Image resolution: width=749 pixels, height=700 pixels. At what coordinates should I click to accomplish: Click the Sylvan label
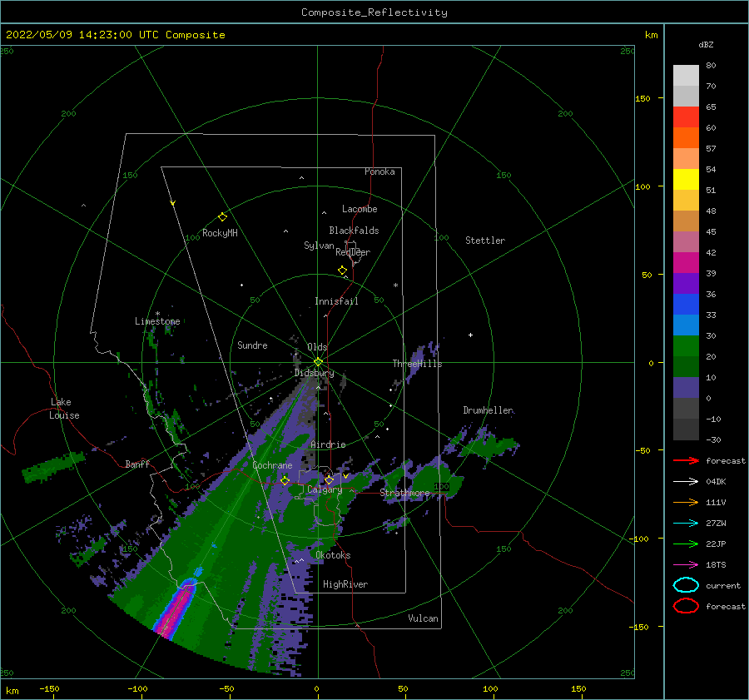point(319,246)
